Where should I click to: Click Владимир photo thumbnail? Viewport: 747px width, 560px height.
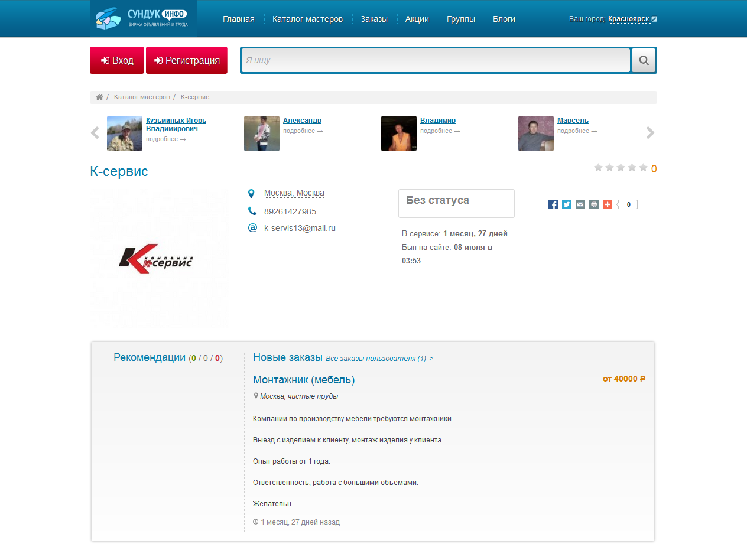tap(399, 134)
